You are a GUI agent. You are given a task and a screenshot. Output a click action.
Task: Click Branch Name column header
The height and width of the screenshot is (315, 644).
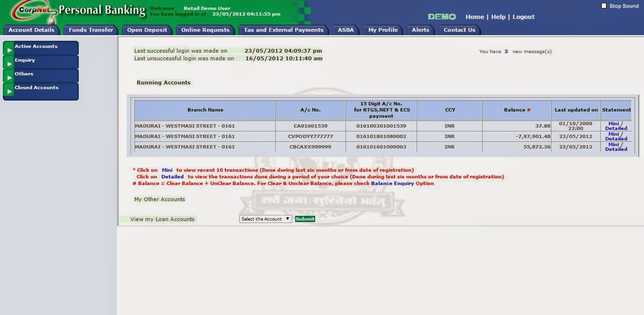pos(205,110)
